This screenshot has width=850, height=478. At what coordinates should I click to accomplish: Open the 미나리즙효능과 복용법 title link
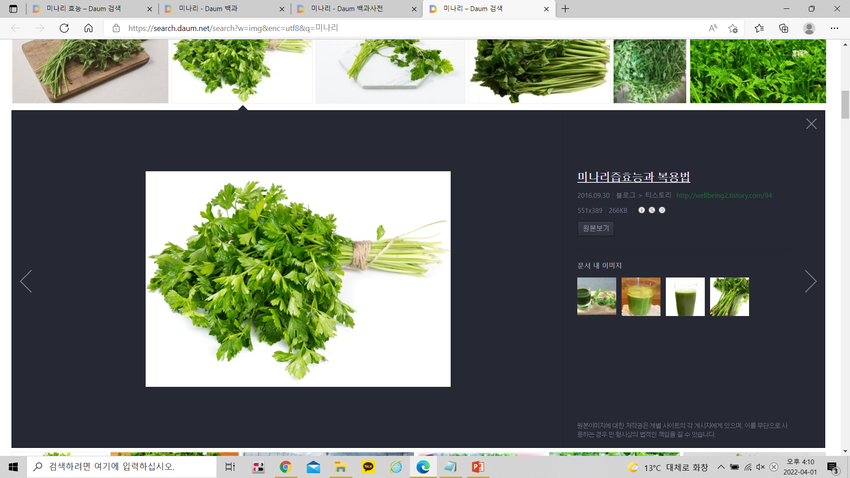pyautogui.click(x=633, y=177)
